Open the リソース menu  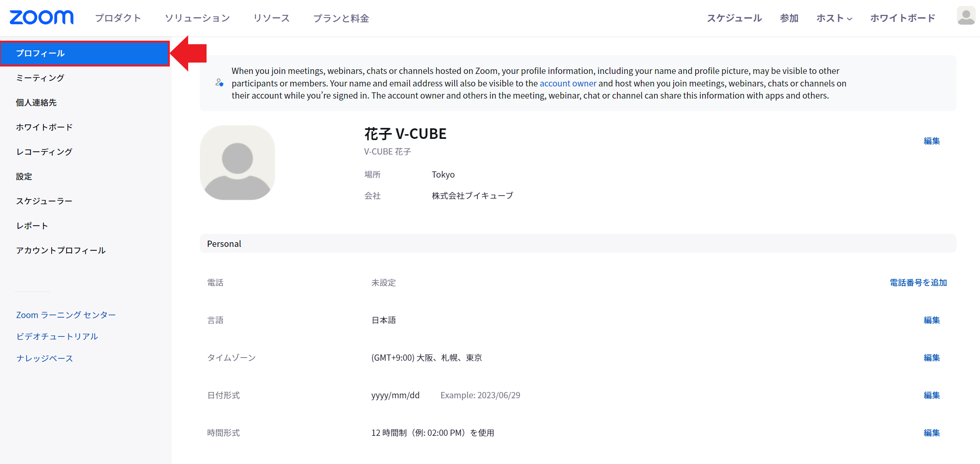272,18
